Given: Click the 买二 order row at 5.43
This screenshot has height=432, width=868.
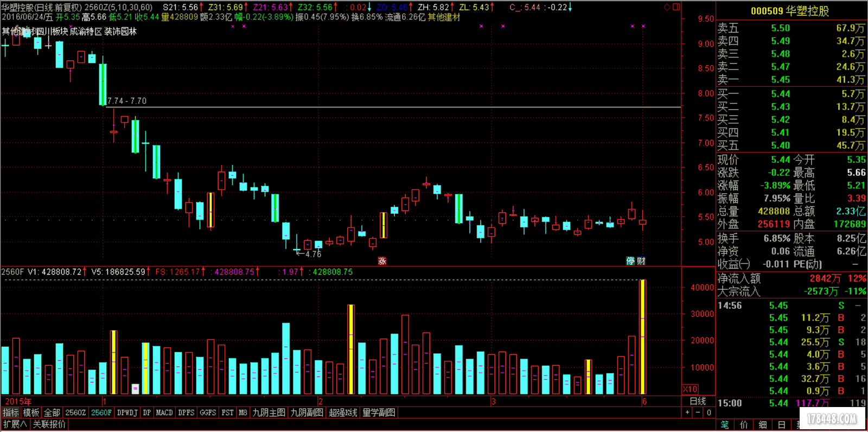Looking at the screenshot, I should pyautogui.click(x=792, y=107).
